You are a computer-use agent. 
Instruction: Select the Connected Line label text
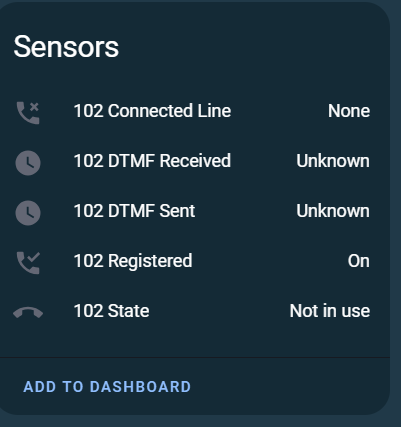(x=169, y=111)
